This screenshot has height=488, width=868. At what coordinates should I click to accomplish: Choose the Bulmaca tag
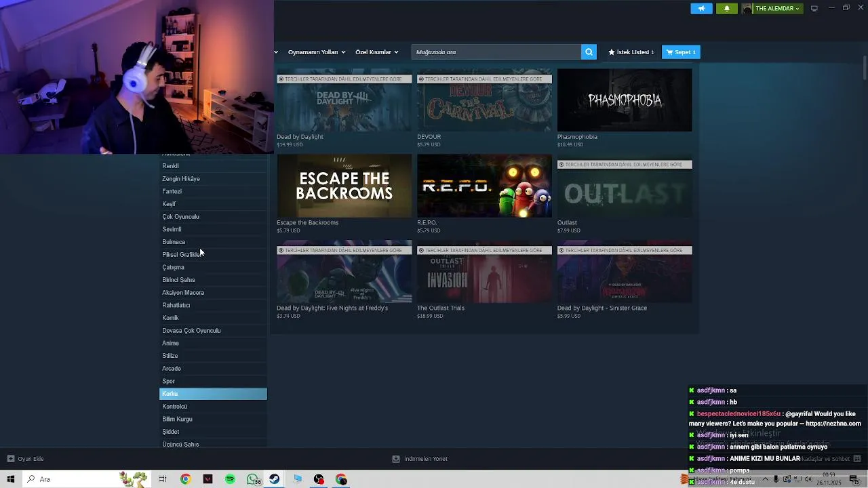click(x=213, y=242)
